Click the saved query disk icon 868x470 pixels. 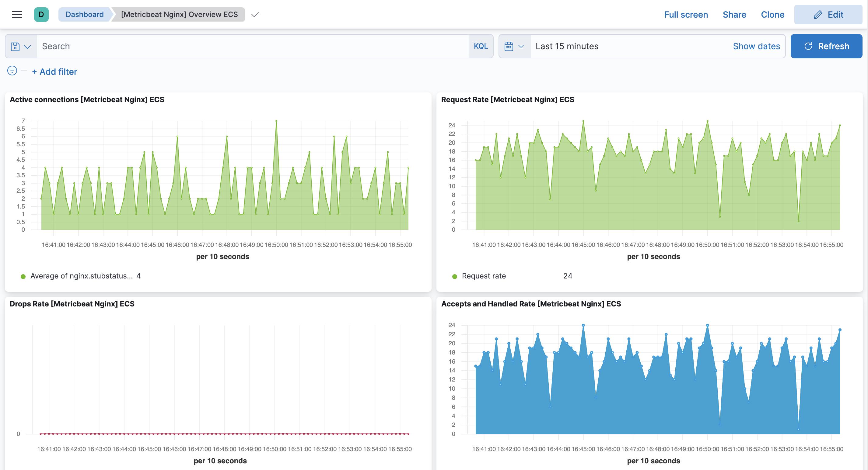coord(15,47)
